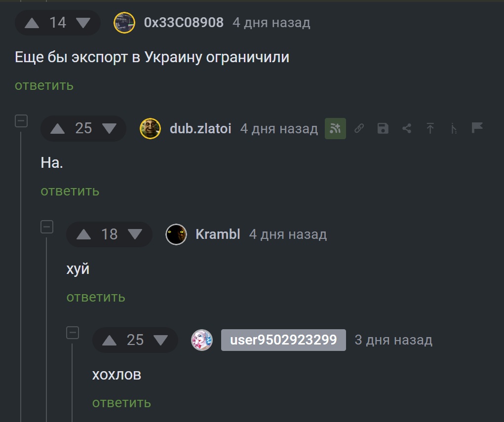Open the user9502923299 profile
Image resolution: width=504 pixels, height=422 pixels.
[x=283, y=340]
